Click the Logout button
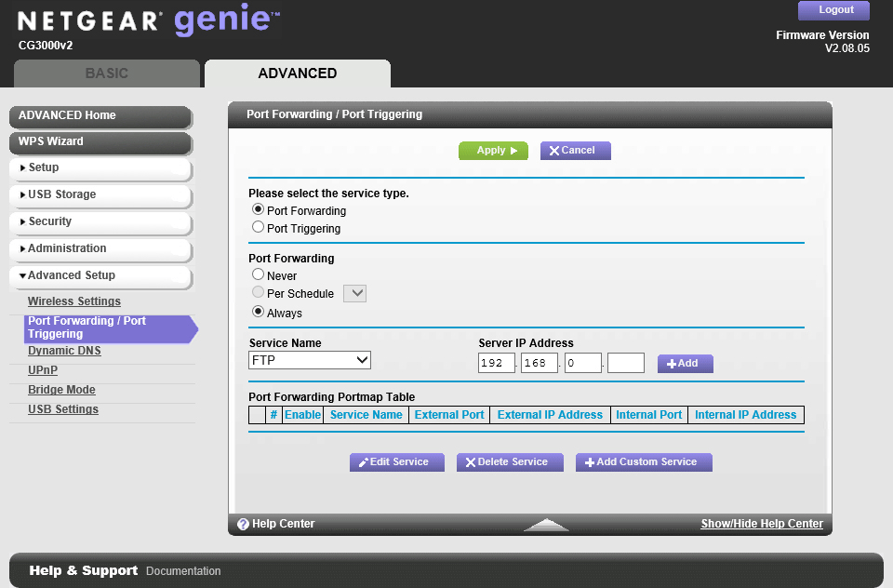This screenshot has height=588, width=893. point(835,10)
